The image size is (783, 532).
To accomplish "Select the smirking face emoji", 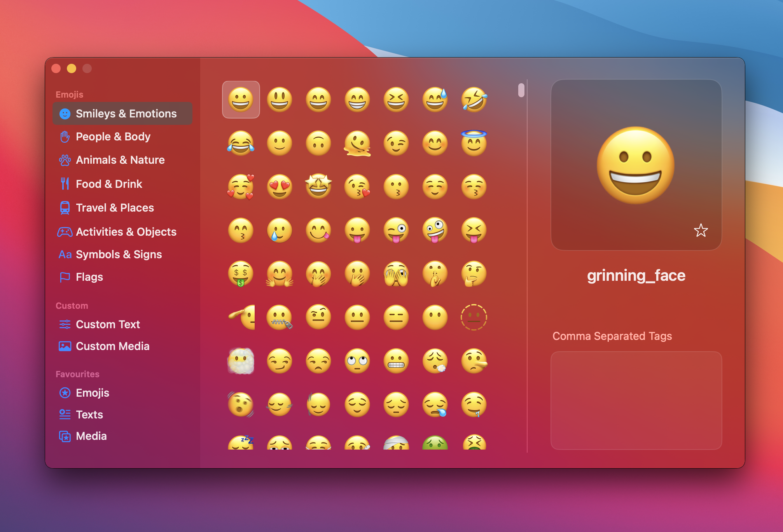I will 280,361.
